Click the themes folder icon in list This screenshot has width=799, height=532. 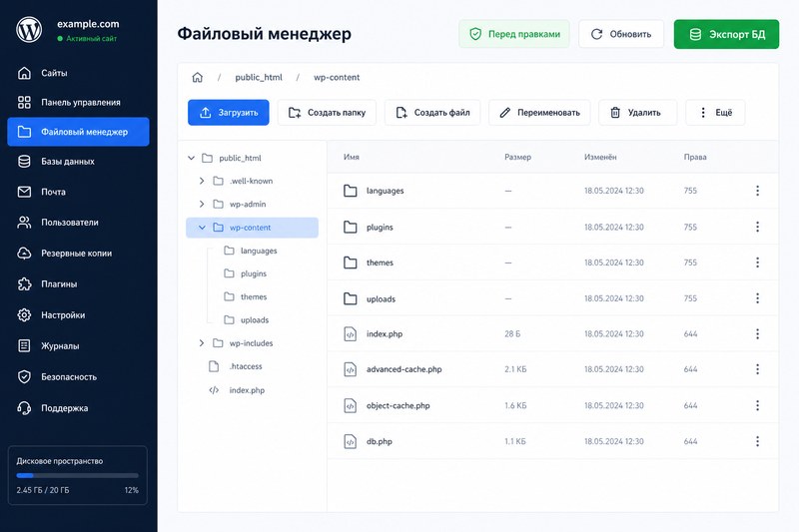351,263
